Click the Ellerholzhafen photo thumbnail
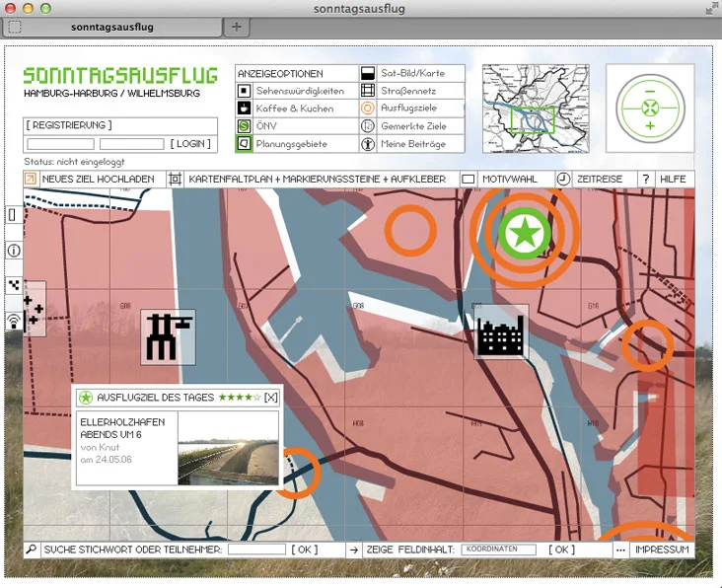The width and height of the screenshot is (722, 588). point(229,448)
